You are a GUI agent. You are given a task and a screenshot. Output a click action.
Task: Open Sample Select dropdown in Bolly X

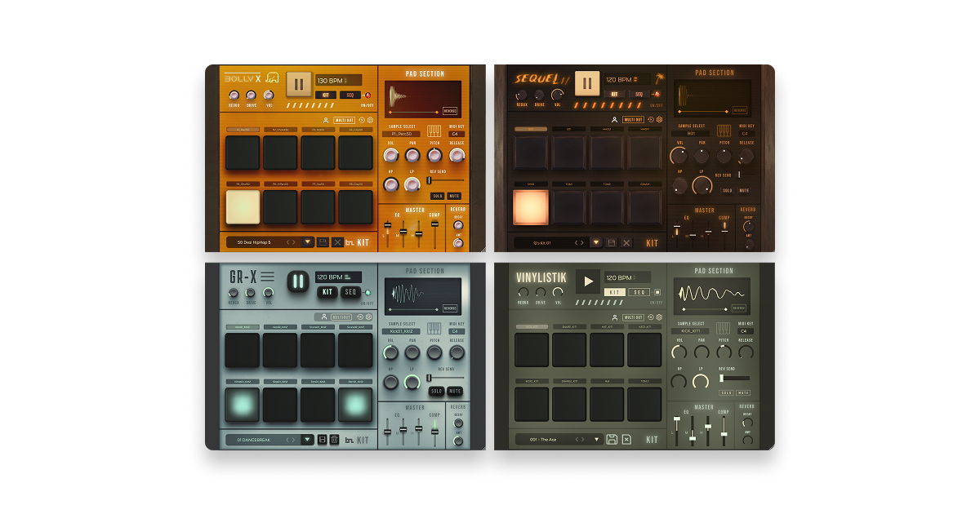pos(401,134)
